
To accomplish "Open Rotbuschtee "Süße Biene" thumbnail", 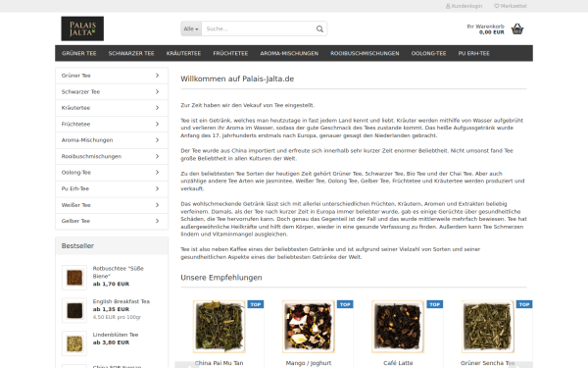I will (x=74, y=278).
